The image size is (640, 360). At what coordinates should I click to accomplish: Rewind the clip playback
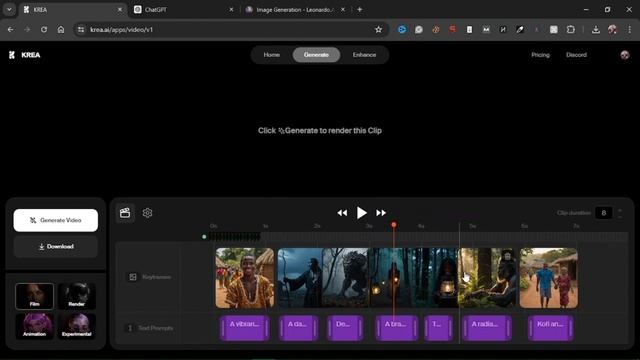click(x=342, y=213)
